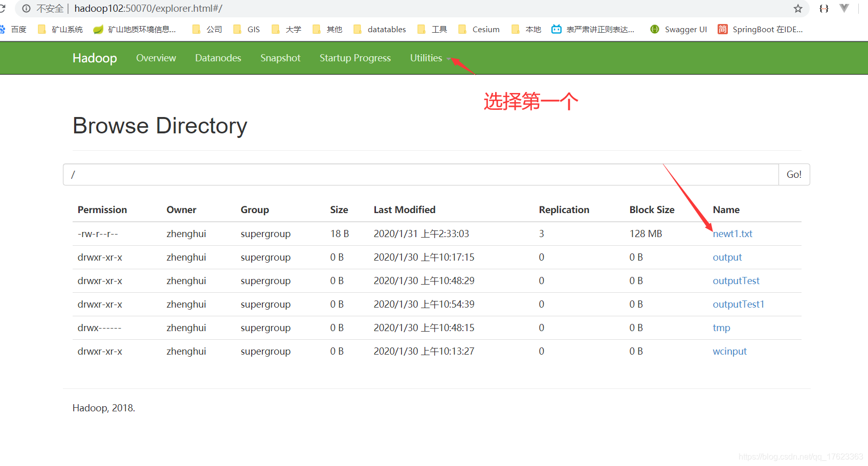
Task: Open the datatables bookmark folder
Action: pos(380,29)
